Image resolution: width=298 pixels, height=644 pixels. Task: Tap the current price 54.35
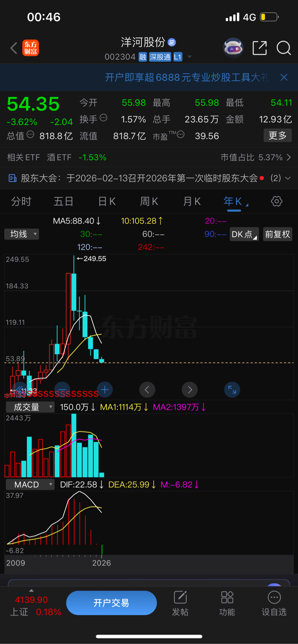[33, 104]
